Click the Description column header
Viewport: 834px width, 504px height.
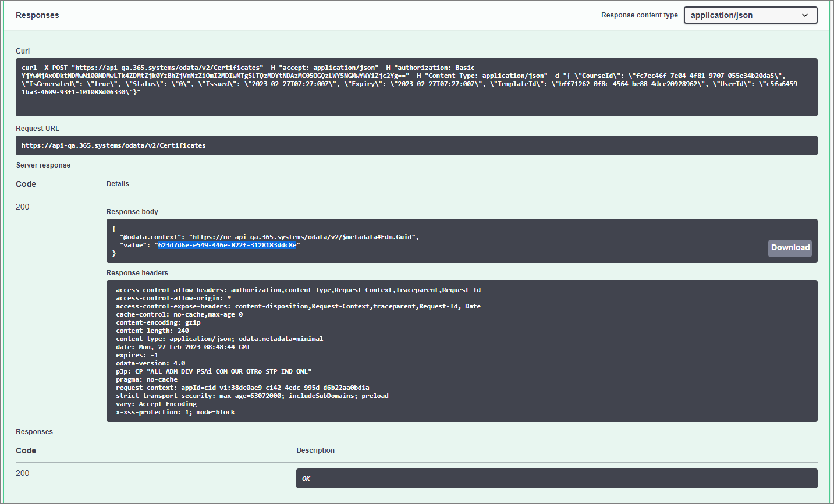point(315,450)
